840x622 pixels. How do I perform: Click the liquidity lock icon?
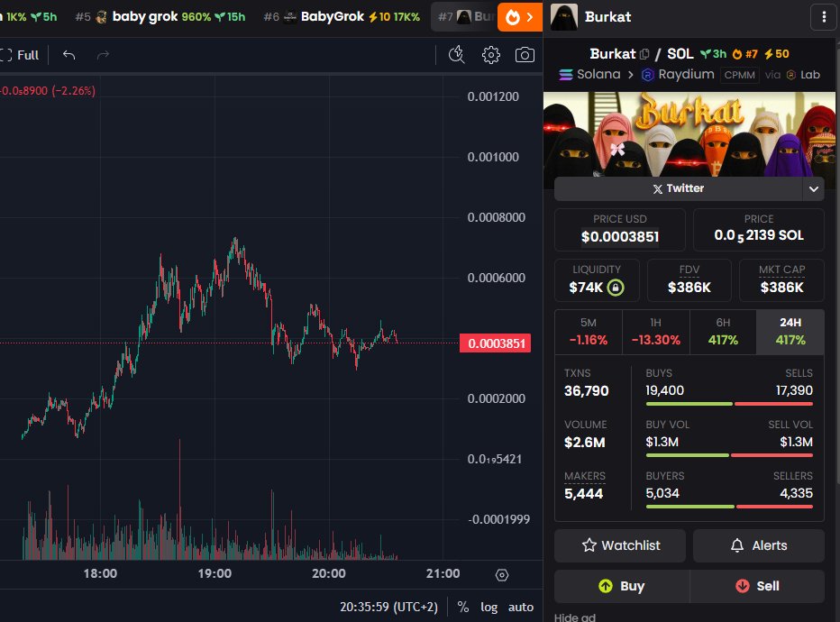point(616,288)
